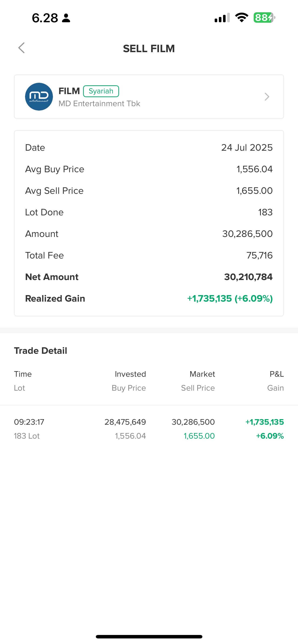The height and width of the screenshot is (644, 298).
Task: Tap the Net Amount value 30,210,784
Action: [248, 277]
